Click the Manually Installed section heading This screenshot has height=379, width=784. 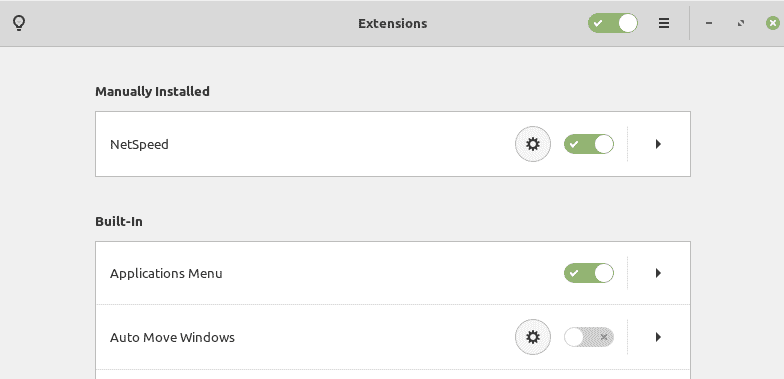[x=152, y=92]
